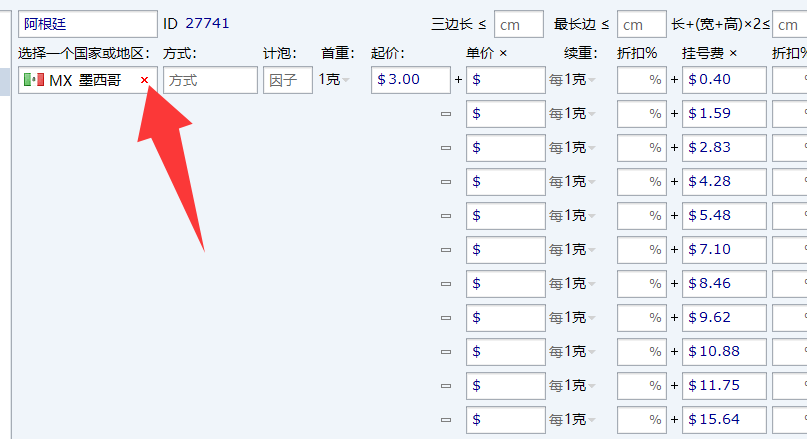Click the minus icon on the $1.59 row

[x=446, y=114]
